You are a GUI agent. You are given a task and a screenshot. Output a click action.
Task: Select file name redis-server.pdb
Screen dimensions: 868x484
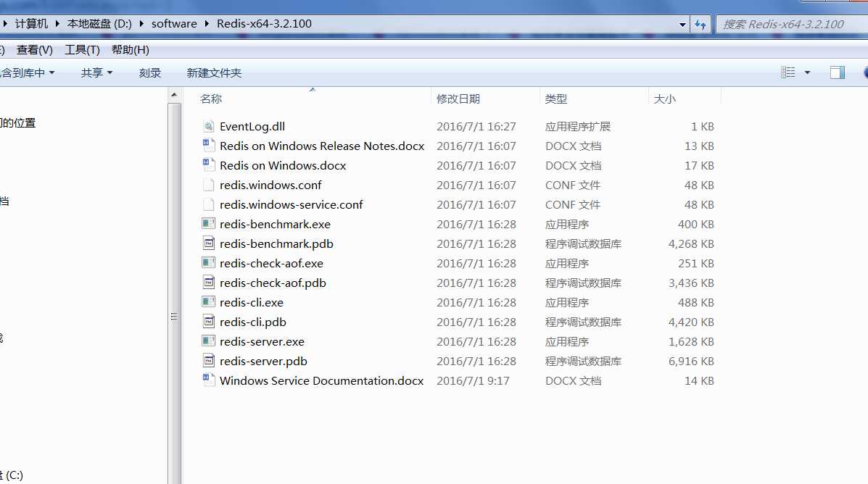click(x=263, y=362)
